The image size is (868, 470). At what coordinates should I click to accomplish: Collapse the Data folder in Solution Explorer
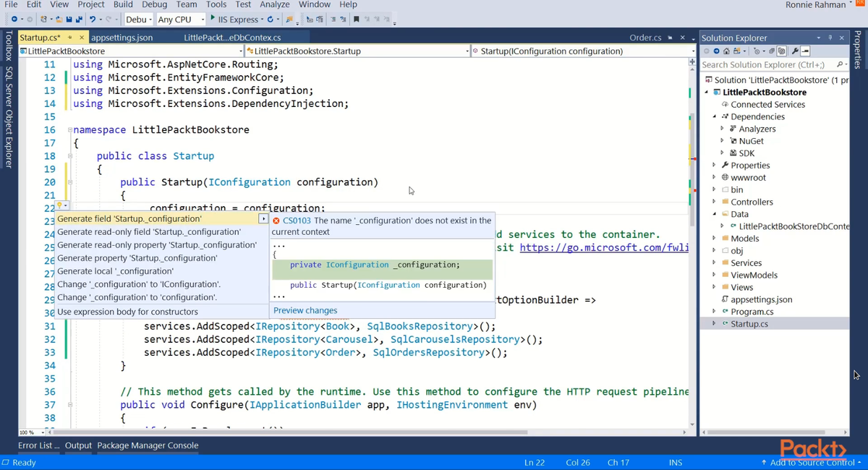click(714, 214)
